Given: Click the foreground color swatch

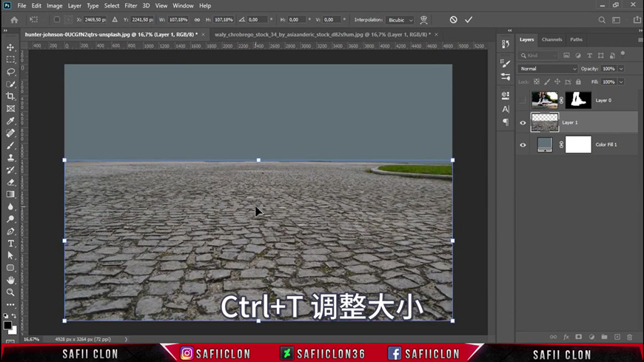Looking at the screenshot, I should coord(7,326).
